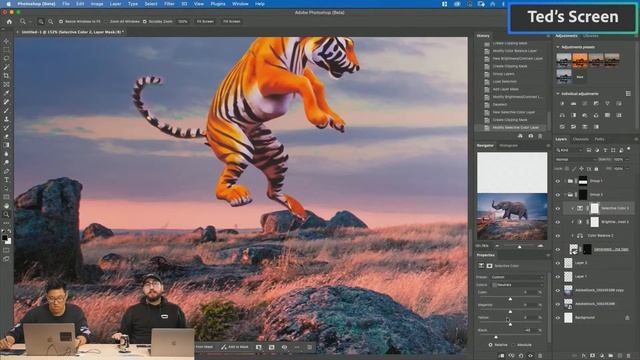Select the Eyedropper tool

pyautogui.click(x=6, y=93)
